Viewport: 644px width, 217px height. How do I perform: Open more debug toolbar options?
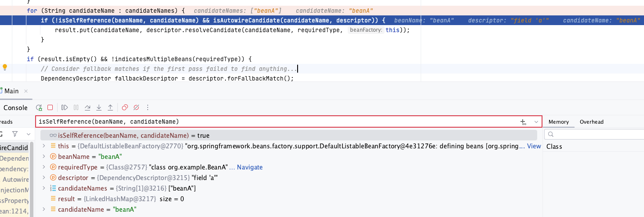[148, 107]
